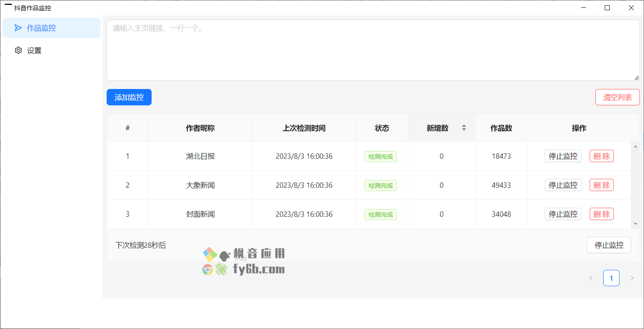Go to the previous page arrow

[x=591, y=278]
